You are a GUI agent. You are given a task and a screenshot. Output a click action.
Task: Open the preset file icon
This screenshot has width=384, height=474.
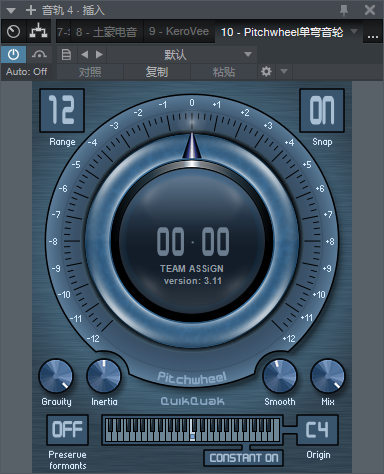tap(66, 55)
